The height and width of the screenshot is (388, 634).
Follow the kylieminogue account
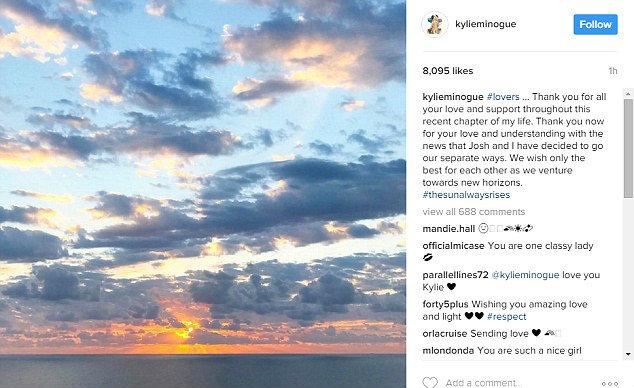coord(595,24)
